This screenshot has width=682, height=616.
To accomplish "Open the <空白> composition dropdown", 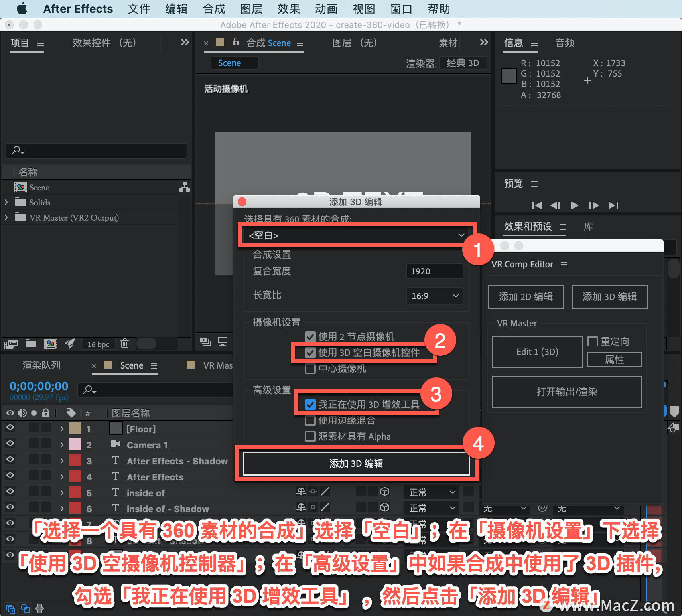I will pyautogui.click(x=357, y=235).
